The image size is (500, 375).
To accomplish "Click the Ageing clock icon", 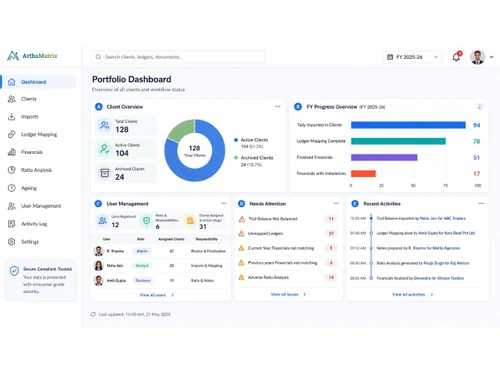I will [x=12, y=188].
